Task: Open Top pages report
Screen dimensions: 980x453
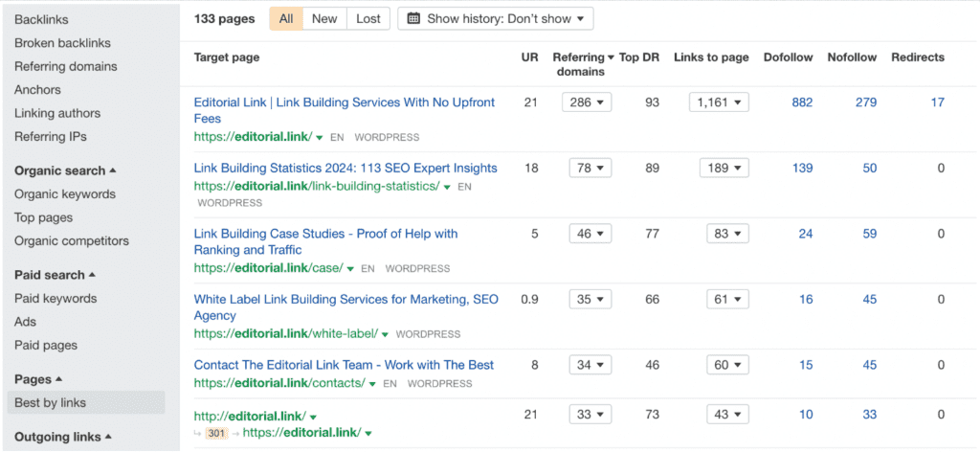Action: pos(44,217)
